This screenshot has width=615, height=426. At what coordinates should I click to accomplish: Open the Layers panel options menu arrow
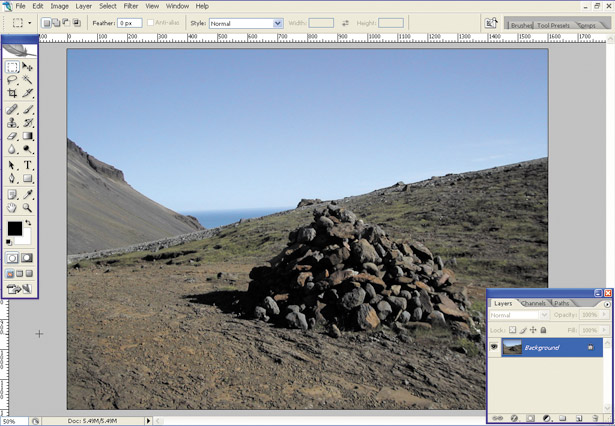pos(607,304)
